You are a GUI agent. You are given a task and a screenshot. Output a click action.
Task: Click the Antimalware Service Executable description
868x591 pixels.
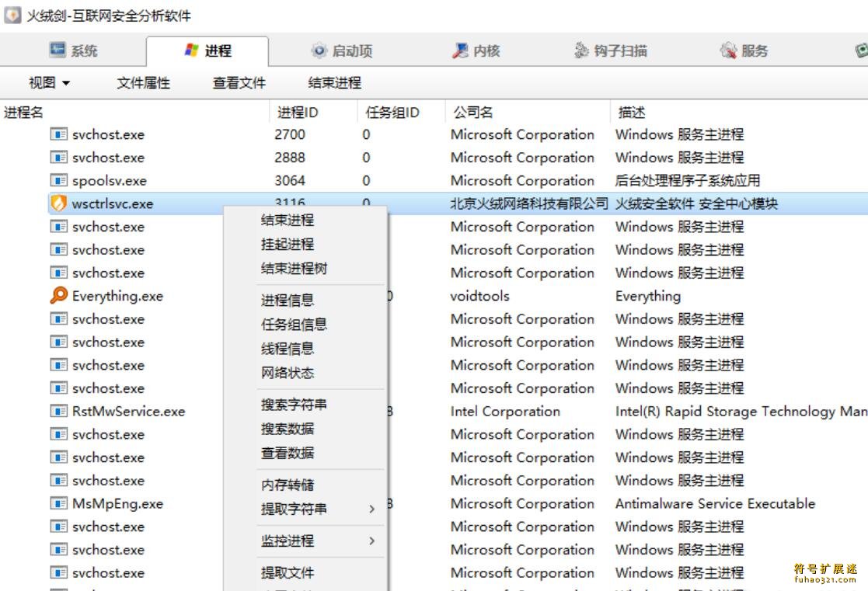[x=715, y=503]
